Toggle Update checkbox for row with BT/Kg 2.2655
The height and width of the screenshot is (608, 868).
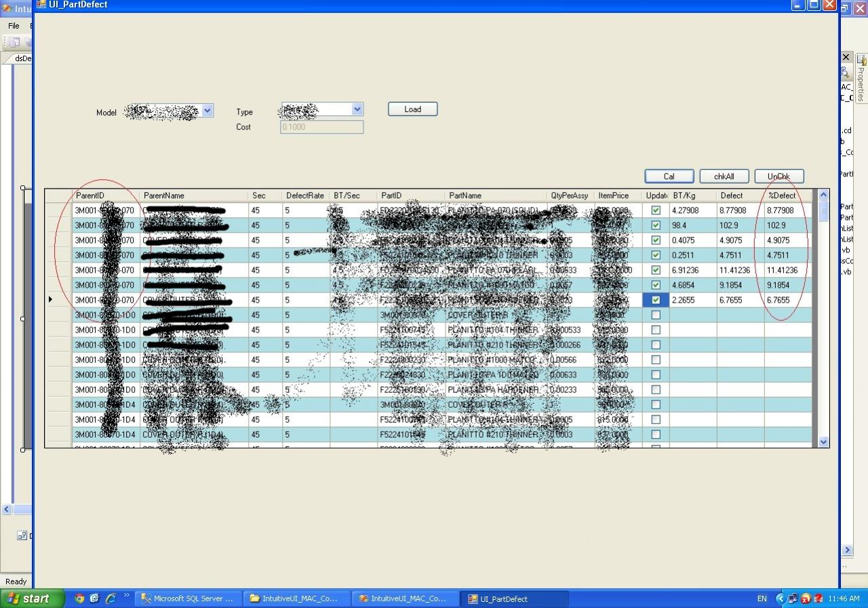coord(656,300)
